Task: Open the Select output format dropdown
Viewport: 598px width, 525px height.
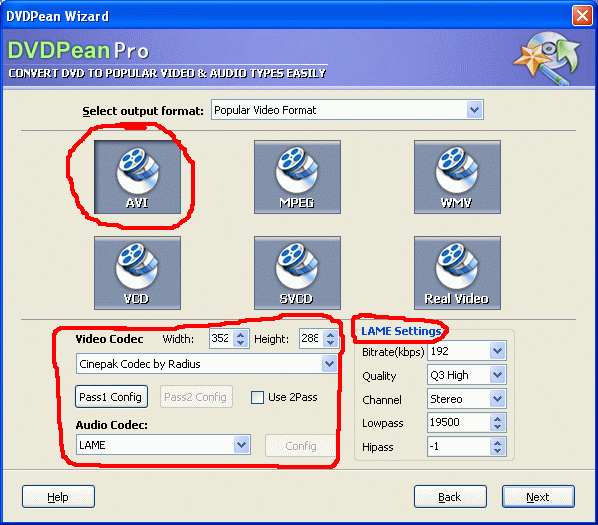Action: (474, 110)
